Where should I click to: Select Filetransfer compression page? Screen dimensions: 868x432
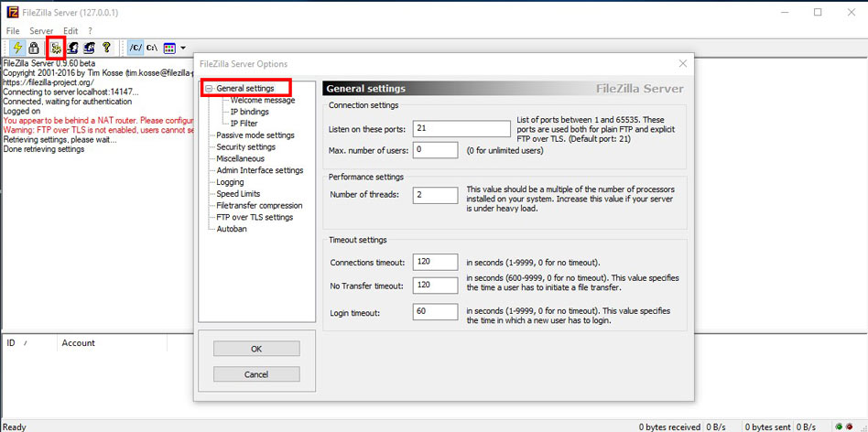click(259, 205)
